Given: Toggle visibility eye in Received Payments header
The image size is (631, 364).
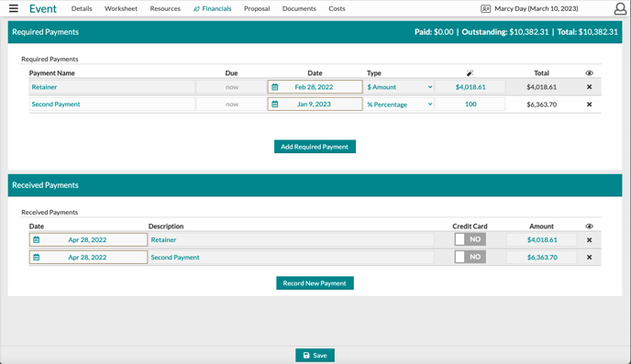Looking at the screenshot, I should pyautogui.click(x=589, y=226).
